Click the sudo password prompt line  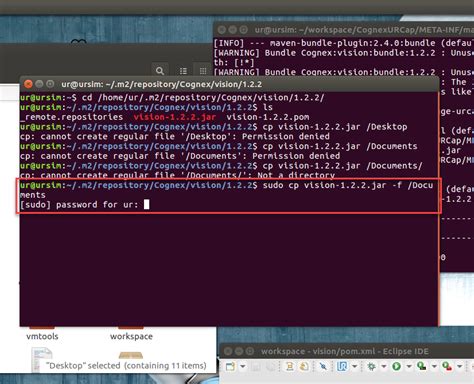[84, 205]
